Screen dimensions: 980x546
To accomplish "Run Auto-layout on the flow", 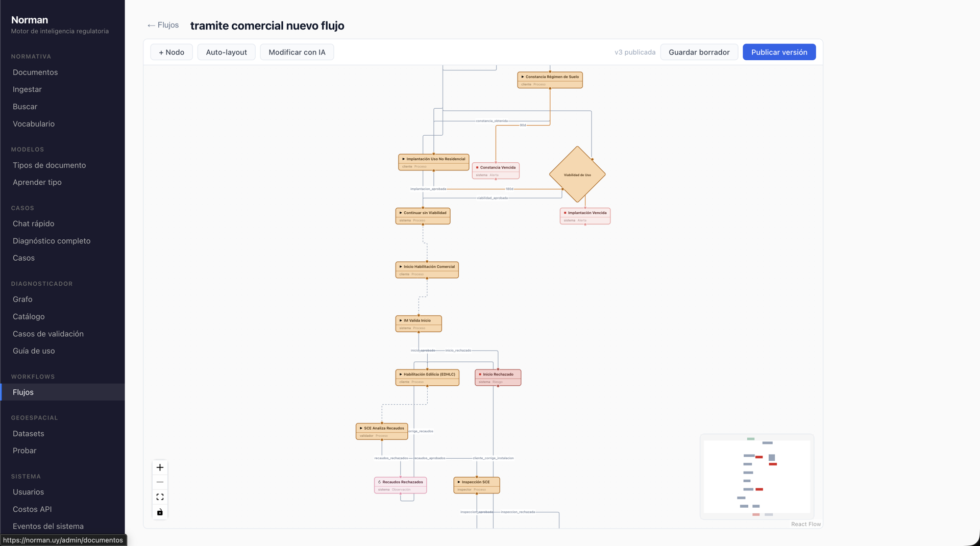I will click(226, 52).
